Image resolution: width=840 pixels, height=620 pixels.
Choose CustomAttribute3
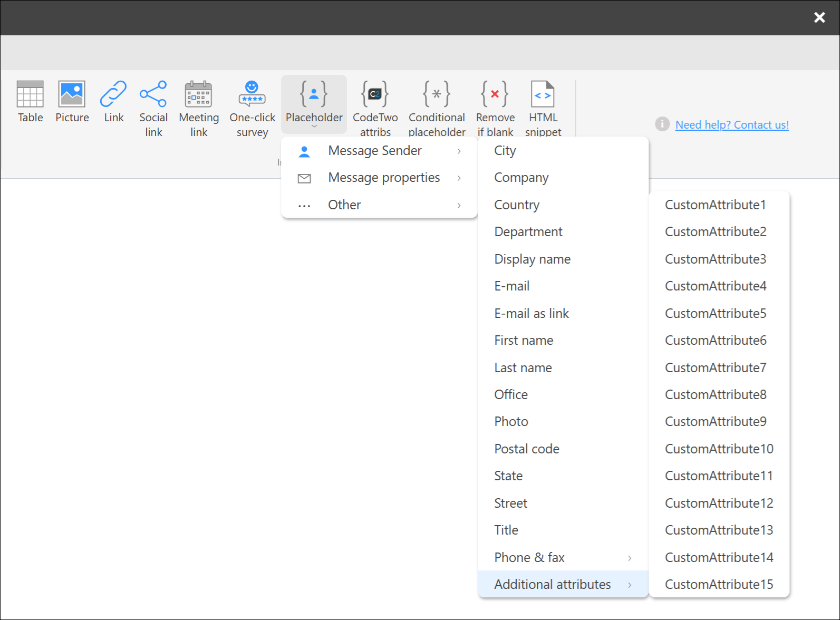pyautogui.click(x=719, y=259)
